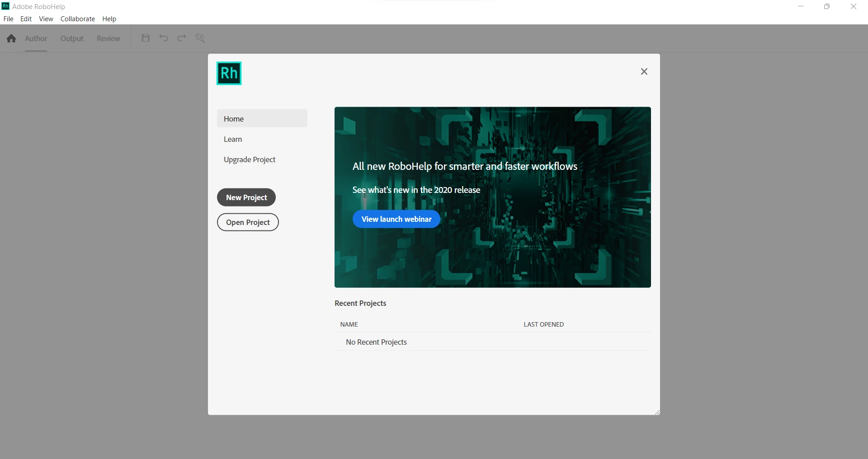Click the New Project button
The image size is (868, 459).
click(x=246, y=197)
